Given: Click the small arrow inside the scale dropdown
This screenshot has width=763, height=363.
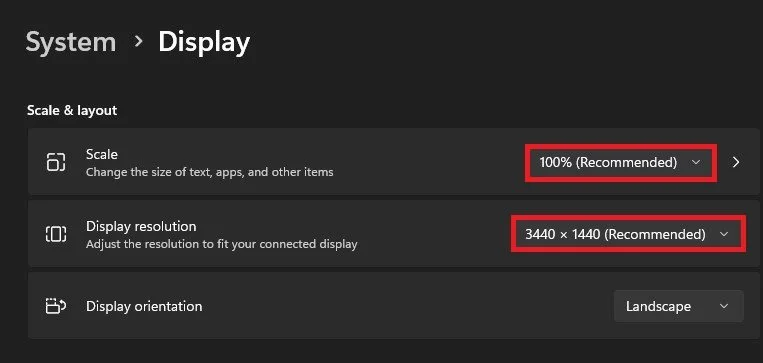Looking at the screenshot, I should click(696, 163).
